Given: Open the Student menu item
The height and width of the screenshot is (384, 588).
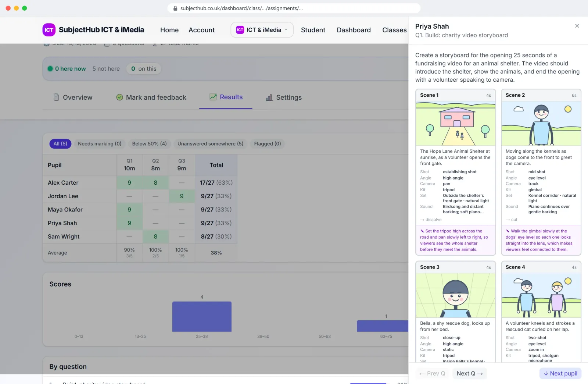Looking at the screenshot, I should click(x=313, y=30).
